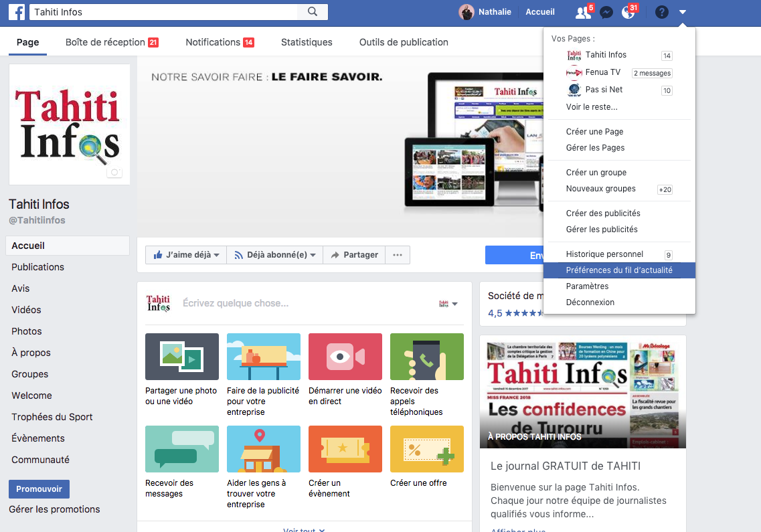Click Tahiti Infos avatar in composer
This screenshot has height=532, width=761.
coord(158,303)
